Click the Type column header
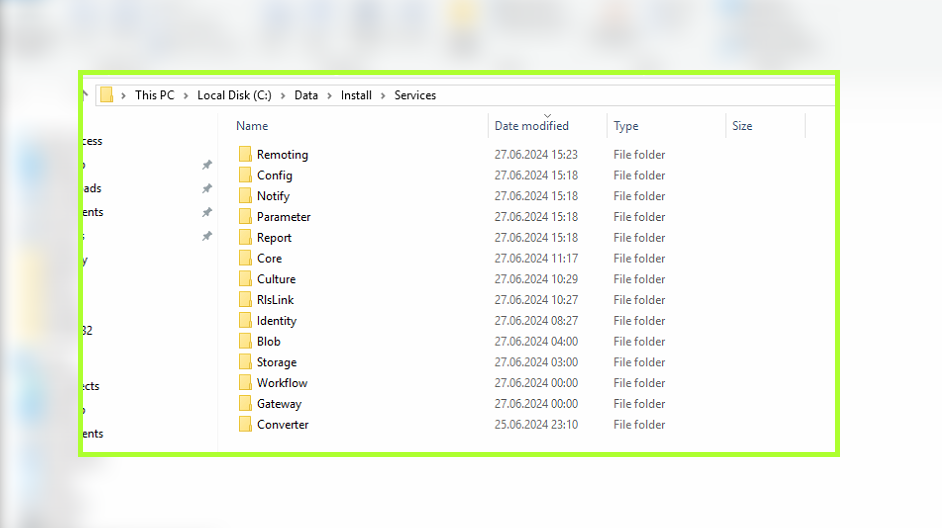Viewport: 942px width, 528px height. click(x=626, y=126)
